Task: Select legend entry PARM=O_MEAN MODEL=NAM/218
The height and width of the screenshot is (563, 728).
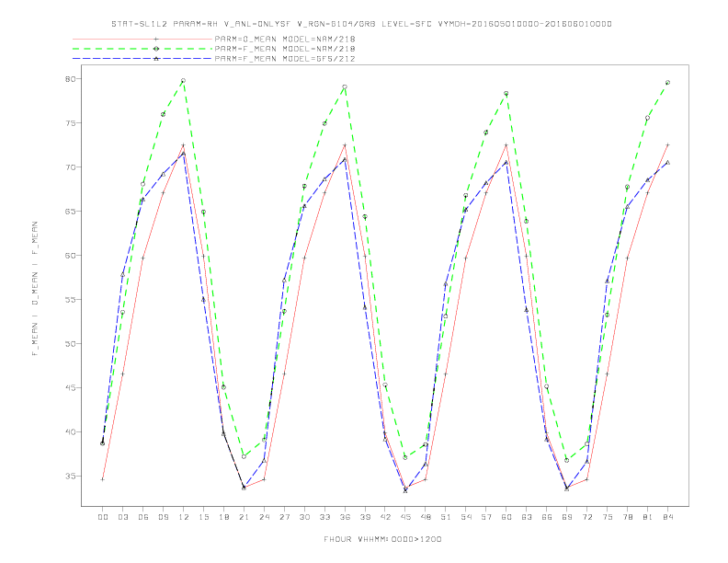Action: 285,39
